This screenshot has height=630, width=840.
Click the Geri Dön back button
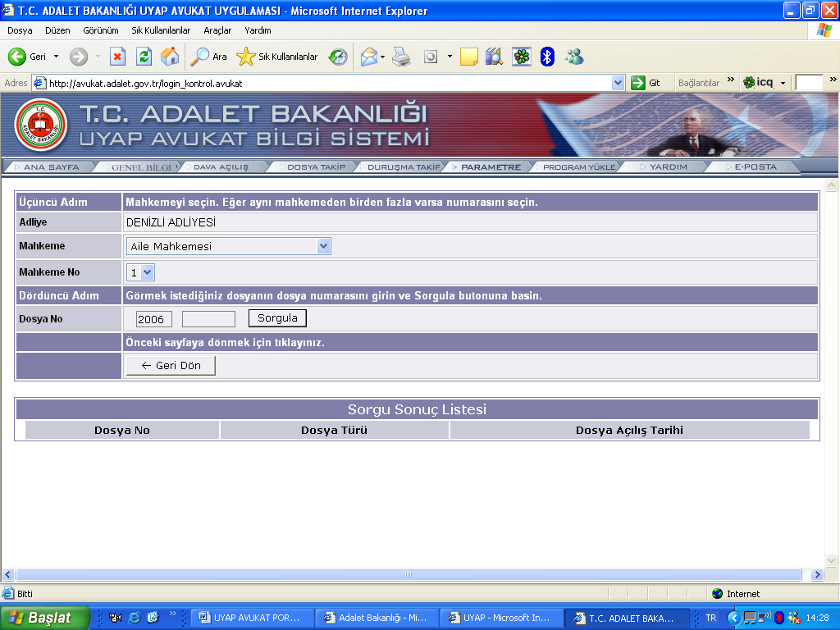tap(171, 365)
